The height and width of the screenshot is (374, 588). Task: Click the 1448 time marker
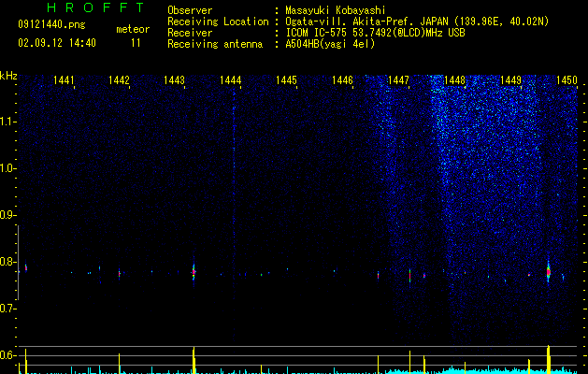(454, 80)
